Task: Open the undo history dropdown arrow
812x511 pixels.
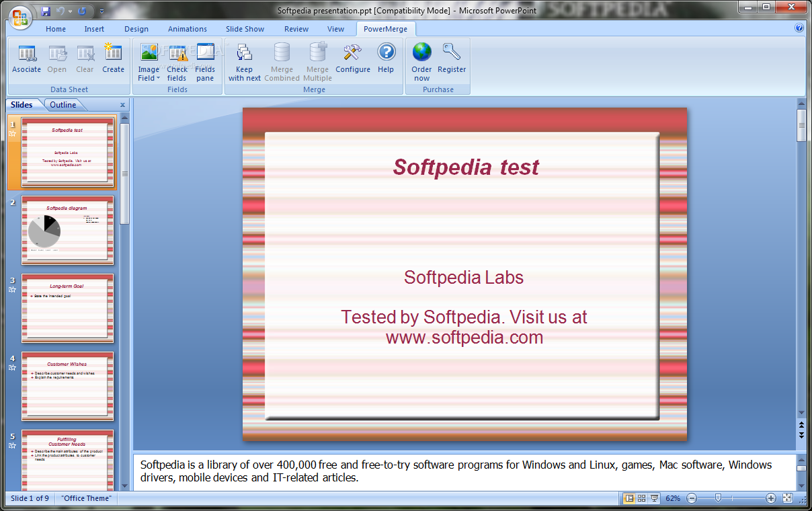Action: [x=71, y=11]
